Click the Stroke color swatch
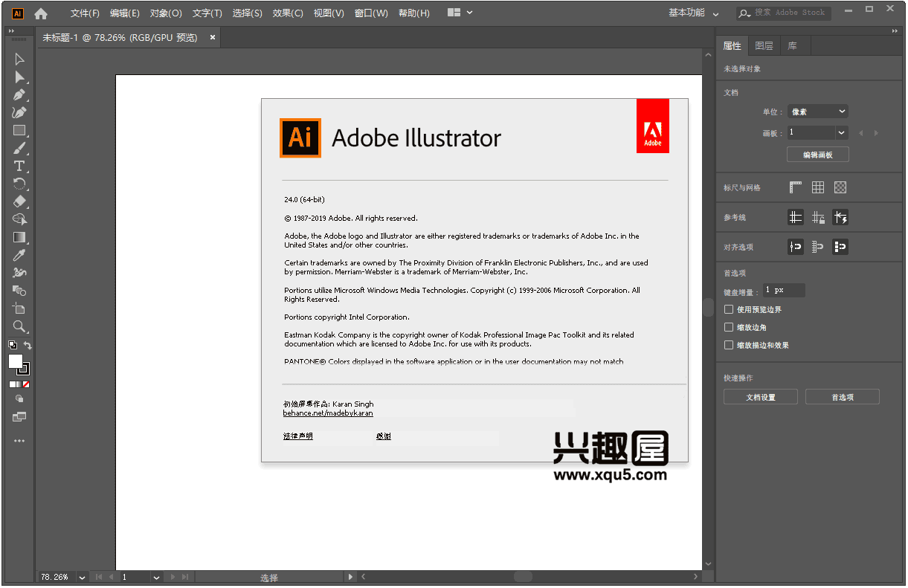Image resolution: width=908 pixels, height=588 pixels. [25, 369]
